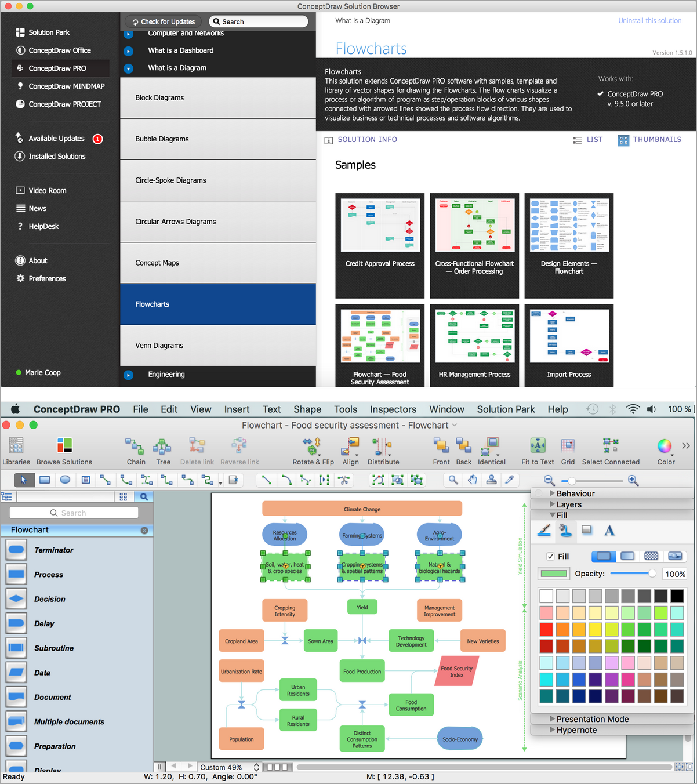Select Venn Diagrams in solution list
Screen dimensions: 697x784
tap(218, 346)
